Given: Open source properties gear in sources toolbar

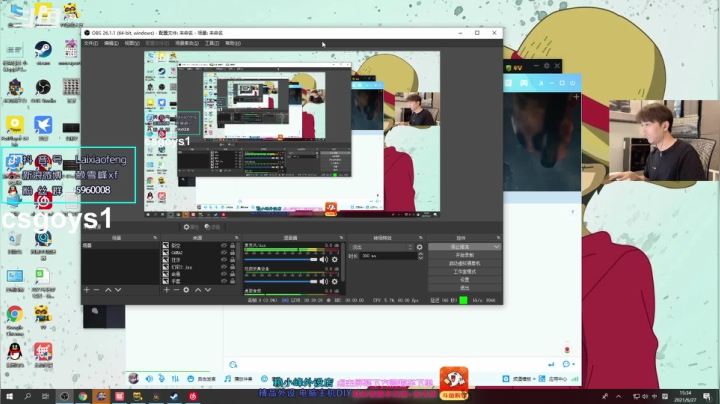Looking at the screenshot, I should pos(186,290).
